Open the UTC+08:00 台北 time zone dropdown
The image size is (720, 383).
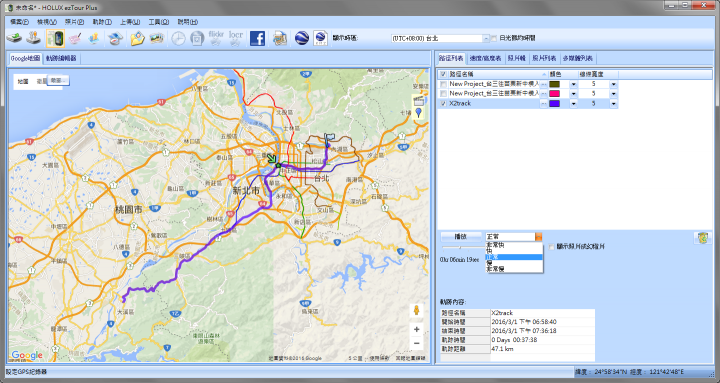(x=486, y=38)
